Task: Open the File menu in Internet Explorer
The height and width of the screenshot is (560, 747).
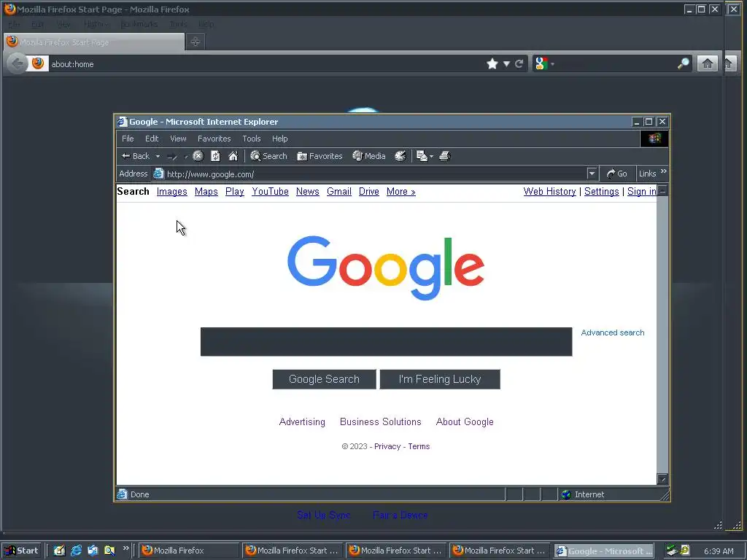Action: (x=128, y=139)
